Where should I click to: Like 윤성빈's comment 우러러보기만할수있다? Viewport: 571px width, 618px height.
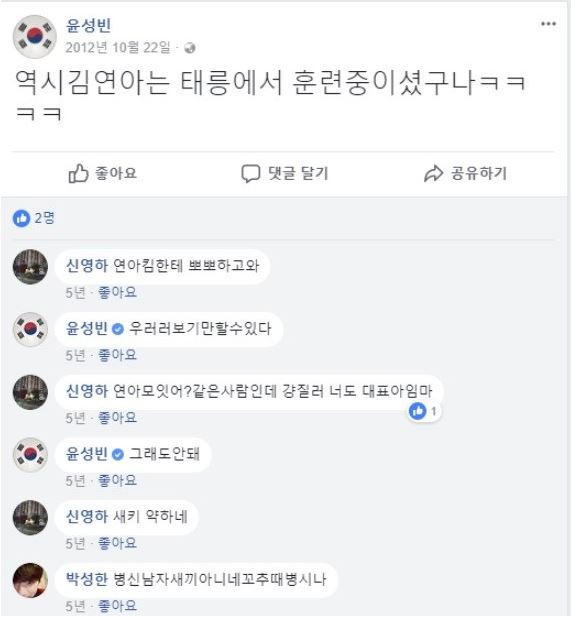(117, 355)
